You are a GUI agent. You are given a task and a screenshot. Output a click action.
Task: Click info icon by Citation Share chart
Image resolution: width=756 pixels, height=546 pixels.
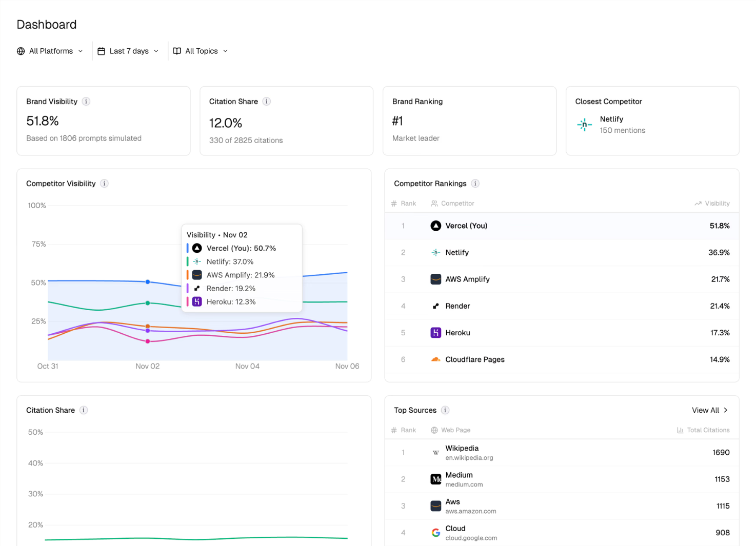(x=84, y=410)
